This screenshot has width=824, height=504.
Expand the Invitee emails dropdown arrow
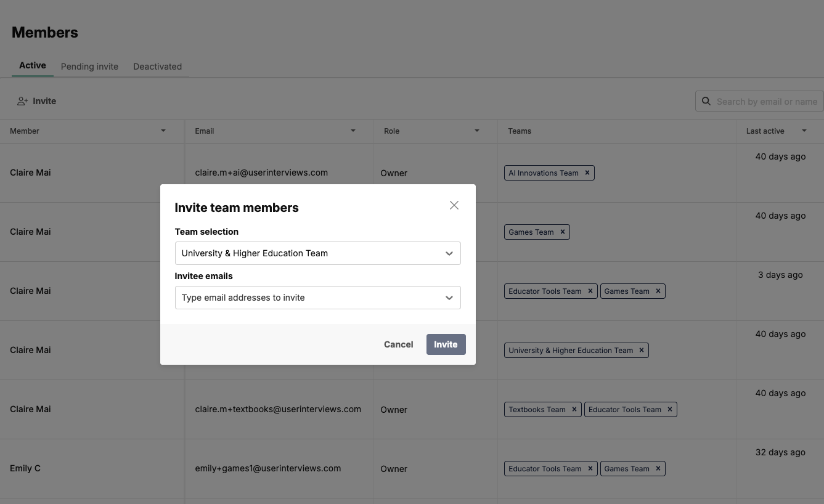(x=449, y=298)
